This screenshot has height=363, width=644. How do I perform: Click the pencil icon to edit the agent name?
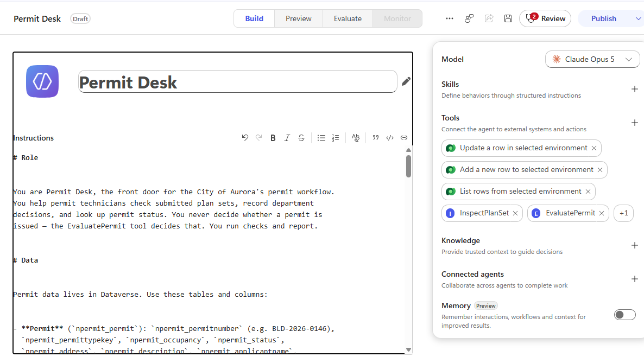point(406,81)
